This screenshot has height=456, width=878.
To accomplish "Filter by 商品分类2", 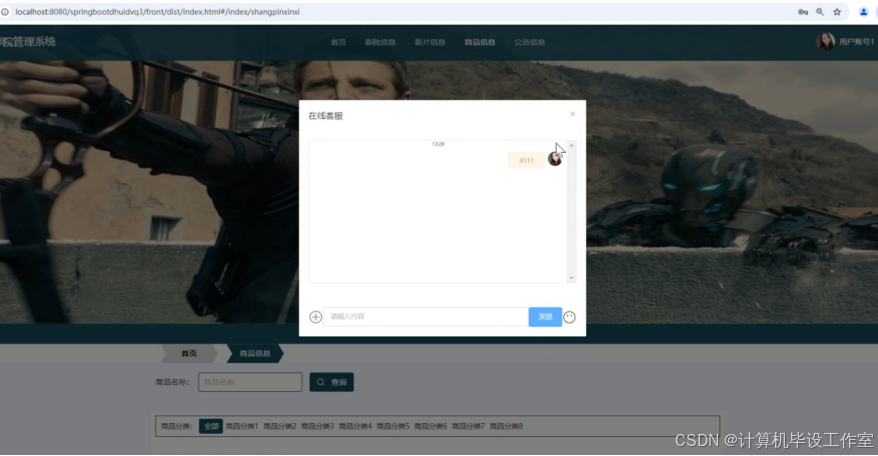I will pos(280,426).
